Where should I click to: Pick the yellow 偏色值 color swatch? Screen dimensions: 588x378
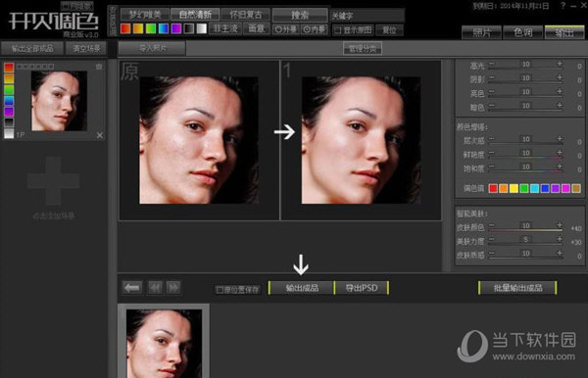514,188
